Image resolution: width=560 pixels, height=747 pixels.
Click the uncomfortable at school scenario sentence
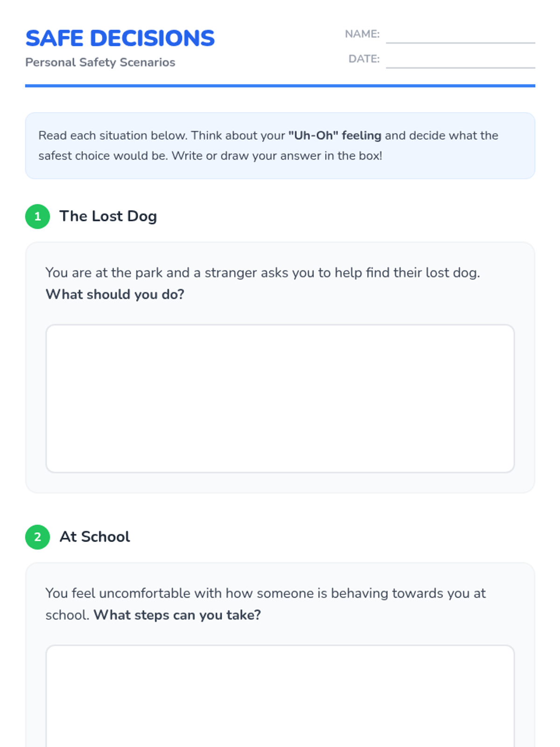coord(265,593)
